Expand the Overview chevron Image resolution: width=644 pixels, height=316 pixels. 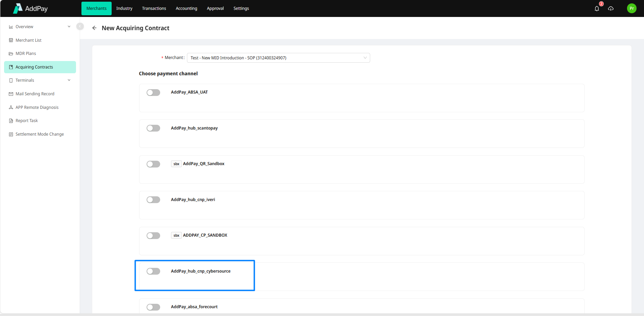[x=69, y=27]
